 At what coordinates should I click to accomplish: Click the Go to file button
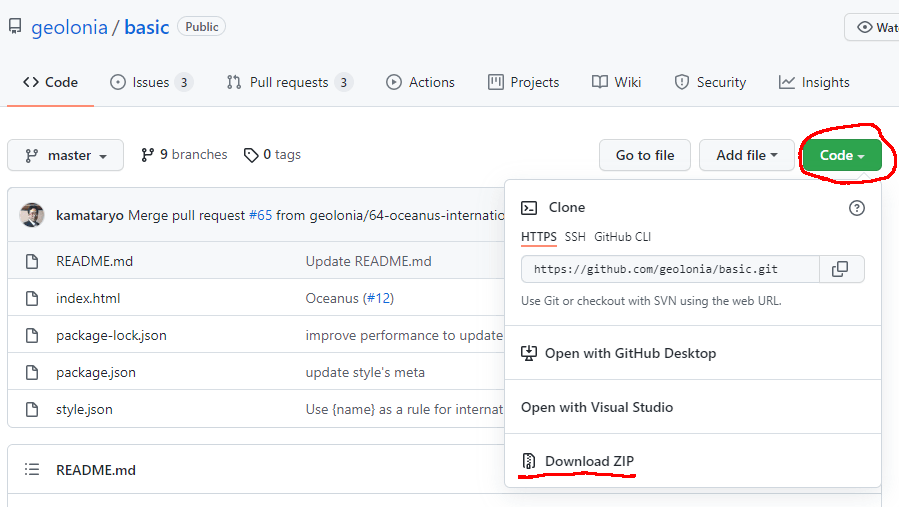click(x=645, y=155)
